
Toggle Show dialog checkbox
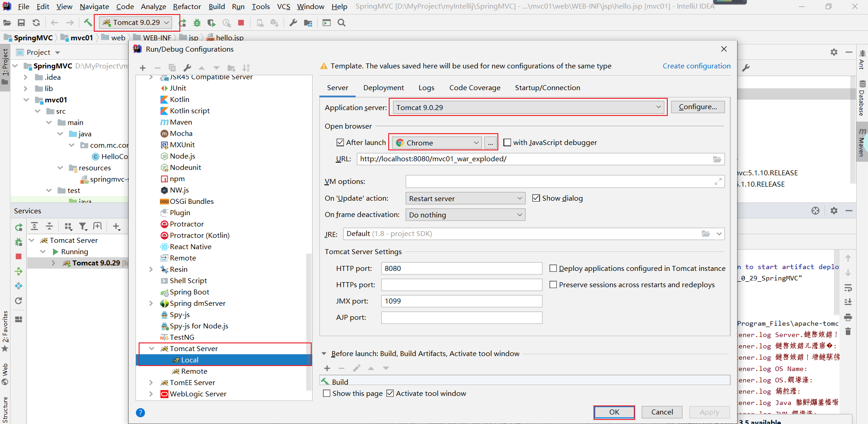(x=536, y=198)
